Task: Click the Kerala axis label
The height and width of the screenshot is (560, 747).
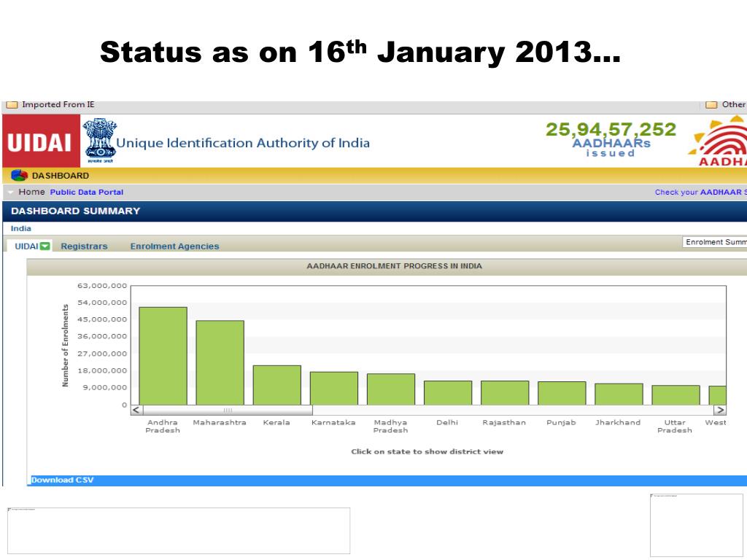Action: (276, 422)
